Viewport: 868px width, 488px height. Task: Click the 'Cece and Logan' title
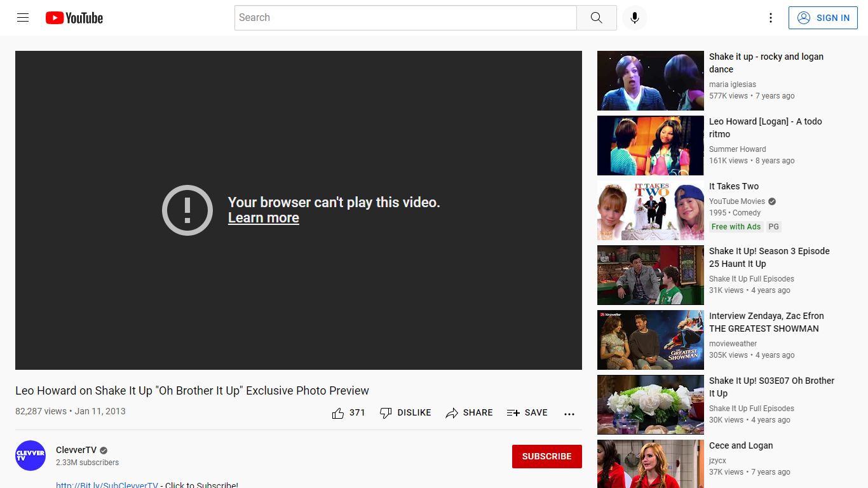click(x=741, y=445)
